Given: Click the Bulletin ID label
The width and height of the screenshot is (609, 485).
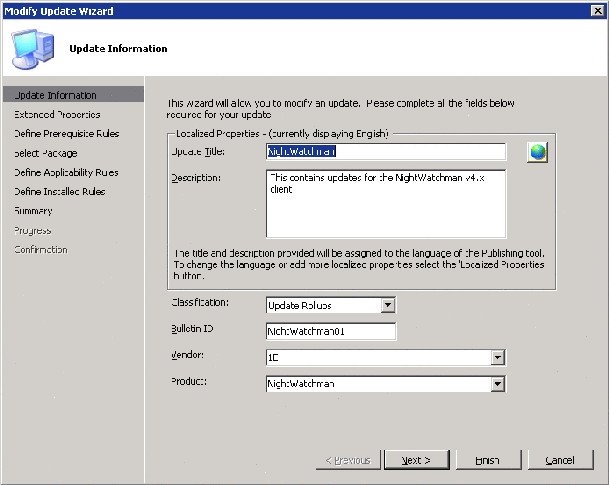Looking at the screenshot, I should point(192,329).
